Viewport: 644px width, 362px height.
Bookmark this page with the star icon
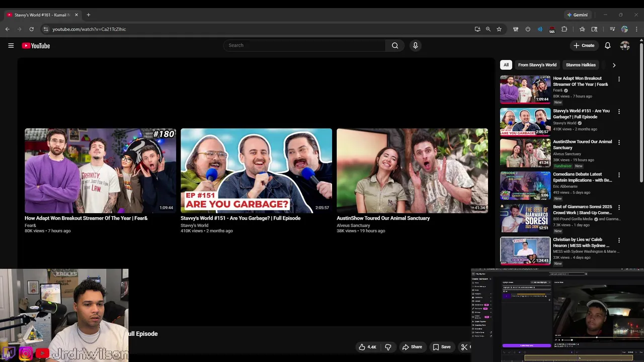(499, 29)
